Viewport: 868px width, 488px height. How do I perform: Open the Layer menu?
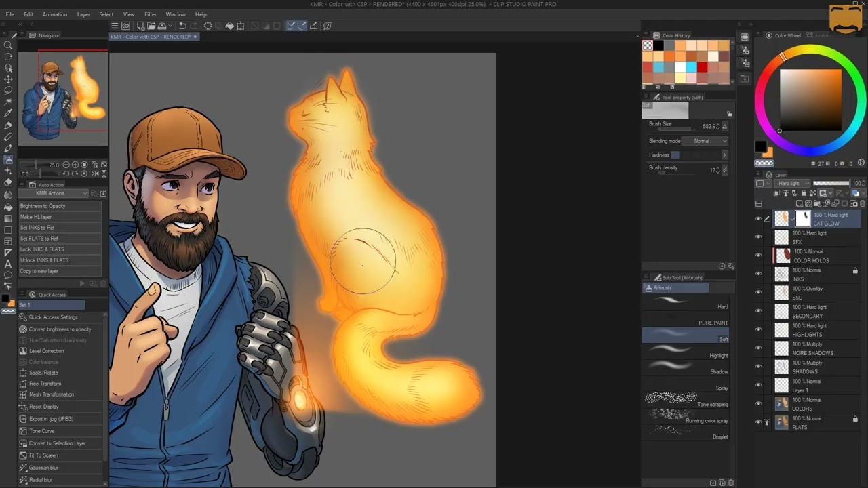point(83,14)
